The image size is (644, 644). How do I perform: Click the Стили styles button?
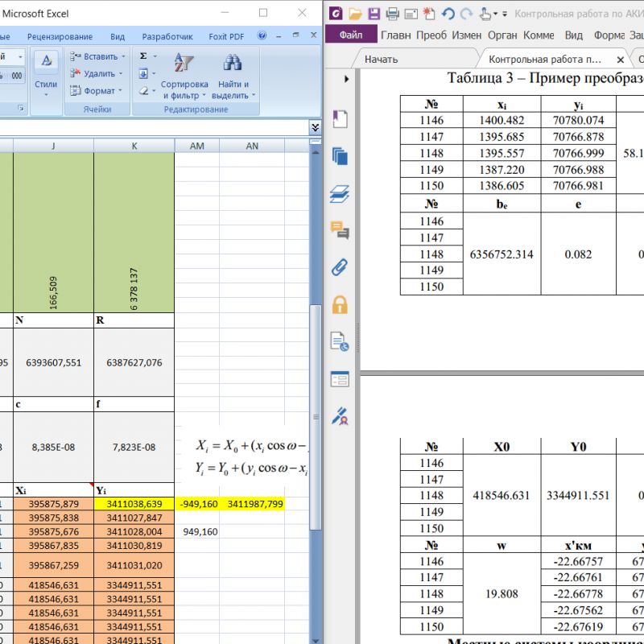point(46,72)
